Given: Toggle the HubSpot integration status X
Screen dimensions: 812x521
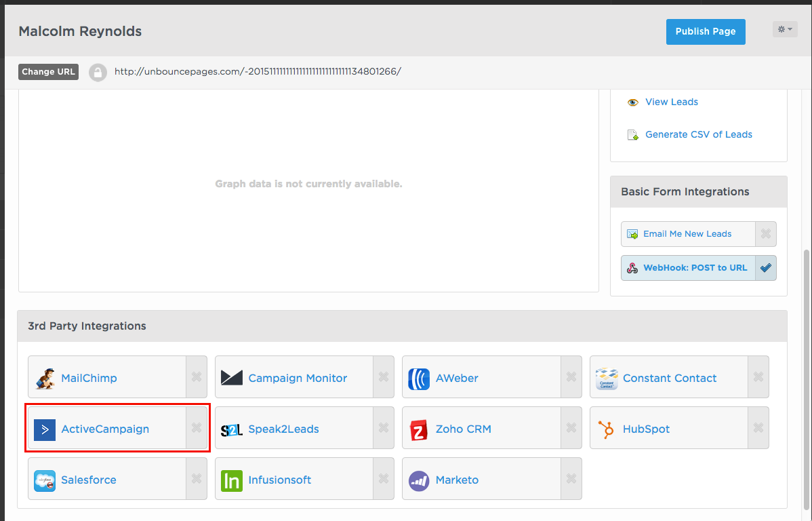Looking at the screenshot, I should click(758, 427).
